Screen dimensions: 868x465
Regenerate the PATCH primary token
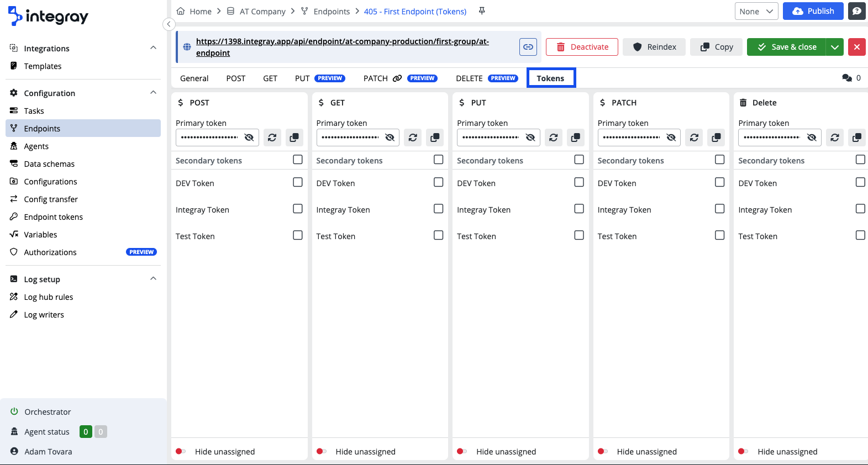(694, 138)
